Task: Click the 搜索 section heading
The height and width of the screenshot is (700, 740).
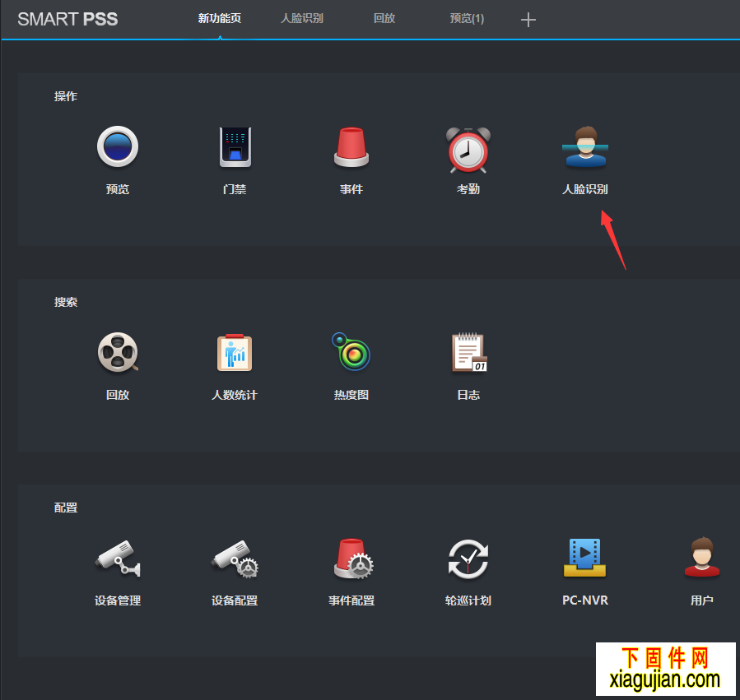Action: click(66, 302)
